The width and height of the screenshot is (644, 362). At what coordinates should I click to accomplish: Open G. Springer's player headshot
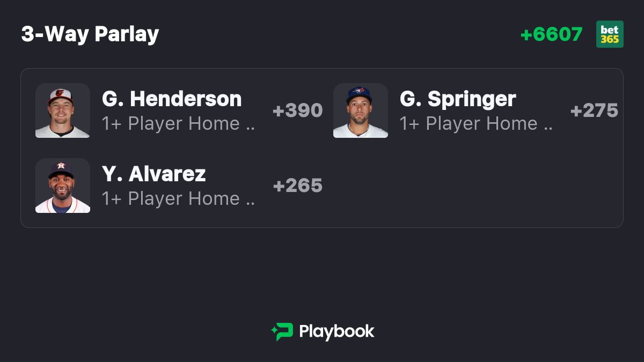(361, 110)
